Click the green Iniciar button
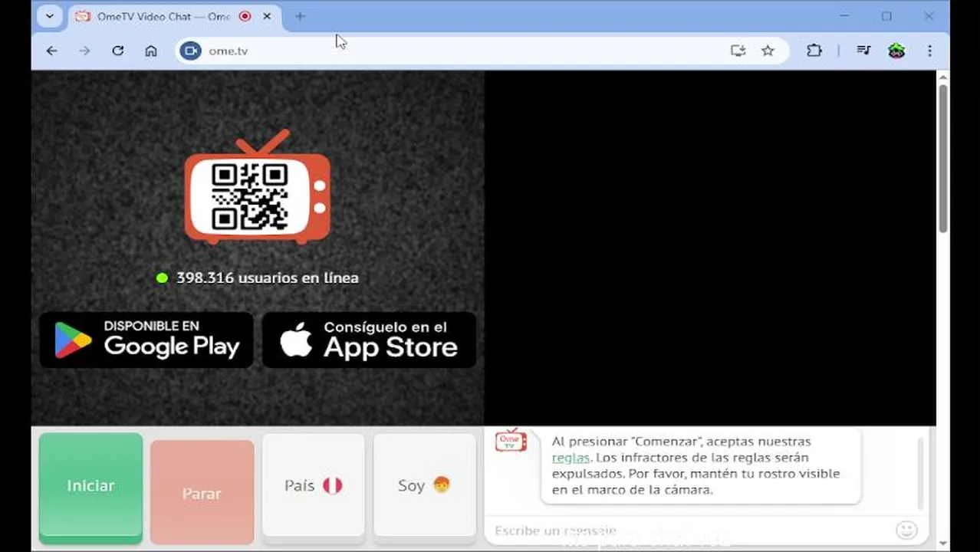The height and width of the screenshot is (552, 980). (x=90, y=486)
